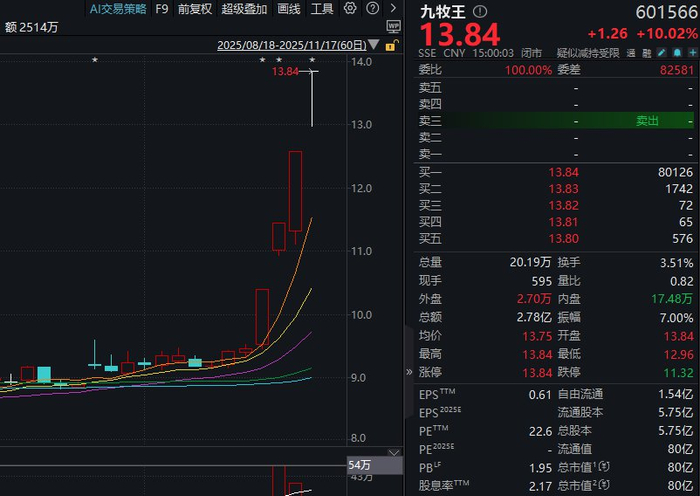Click the pencil note icon
This screenshot has height=496, width=700.
(x=661, y=53)
